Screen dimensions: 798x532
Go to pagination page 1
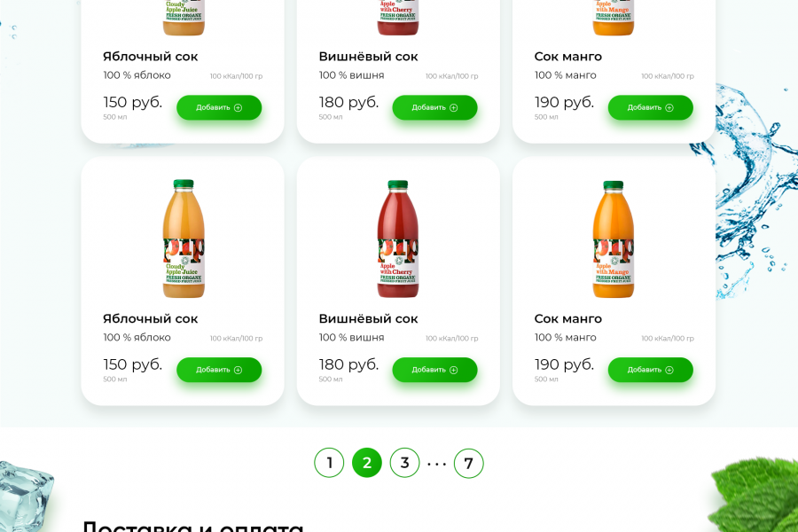pyautogui.click(x=329, y=463)
